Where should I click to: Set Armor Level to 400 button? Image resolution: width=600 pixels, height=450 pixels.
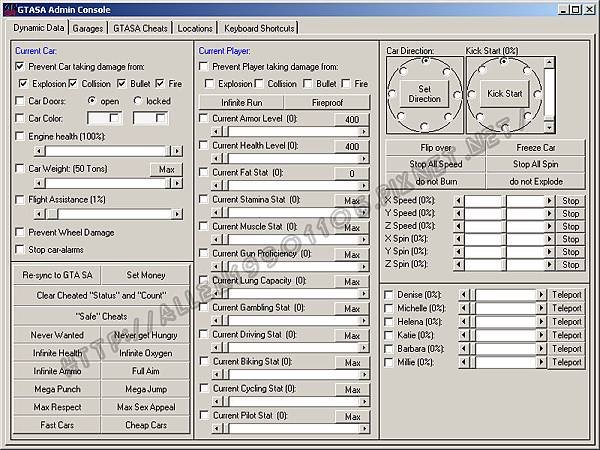(x=352, y=119)
